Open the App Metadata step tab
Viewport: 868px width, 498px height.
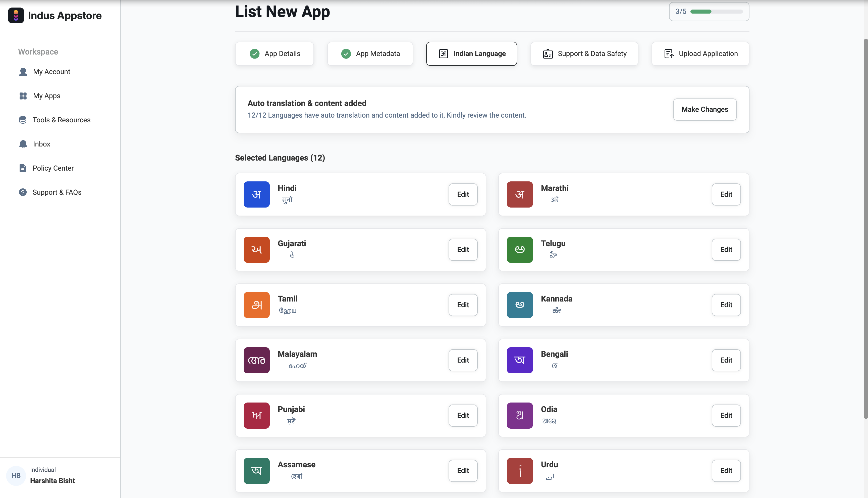[370, 54]
